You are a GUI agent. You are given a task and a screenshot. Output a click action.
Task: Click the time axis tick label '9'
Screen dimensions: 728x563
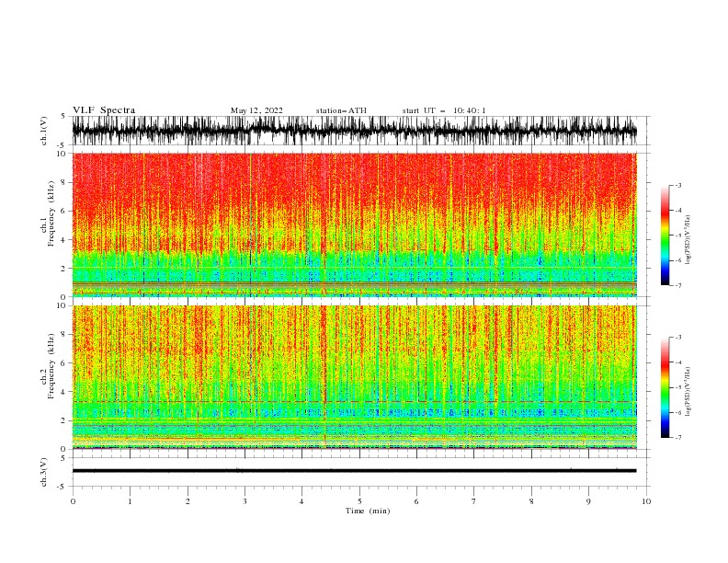tap(588, 501)
